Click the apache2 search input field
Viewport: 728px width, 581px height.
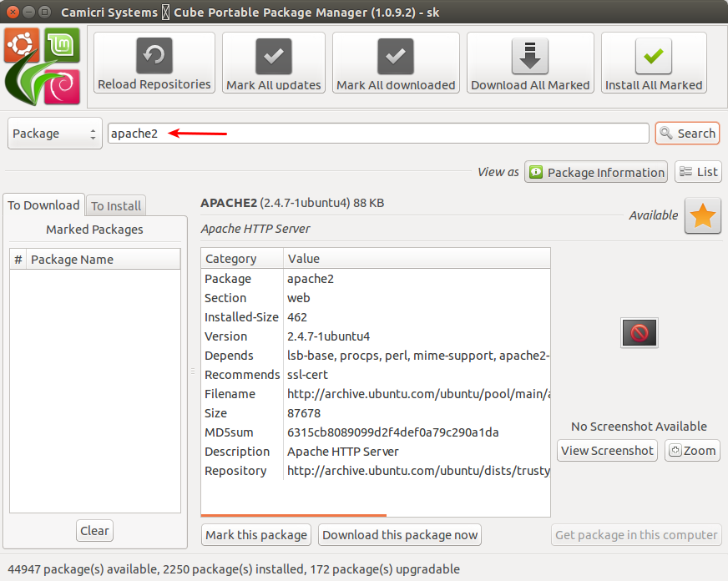pyautogui.click(x=378, y=134)
